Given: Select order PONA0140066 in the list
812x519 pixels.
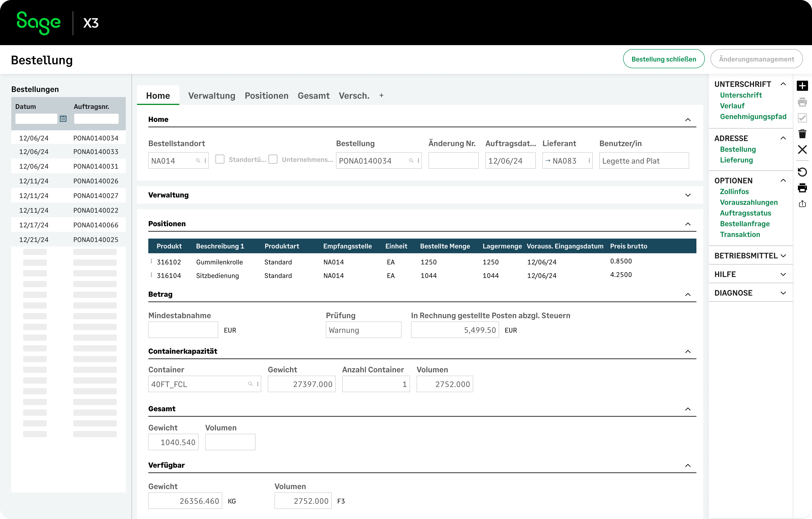Looking at the screenshot, I should click(x=96, y=225).
